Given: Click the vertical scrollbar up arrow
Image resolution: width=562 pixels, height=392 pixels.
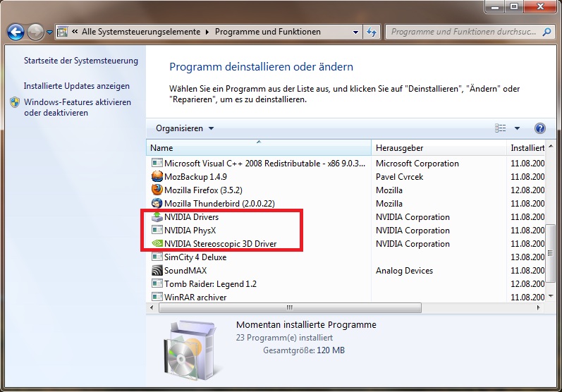Looking at the screenshot, I should click(551, 146).
